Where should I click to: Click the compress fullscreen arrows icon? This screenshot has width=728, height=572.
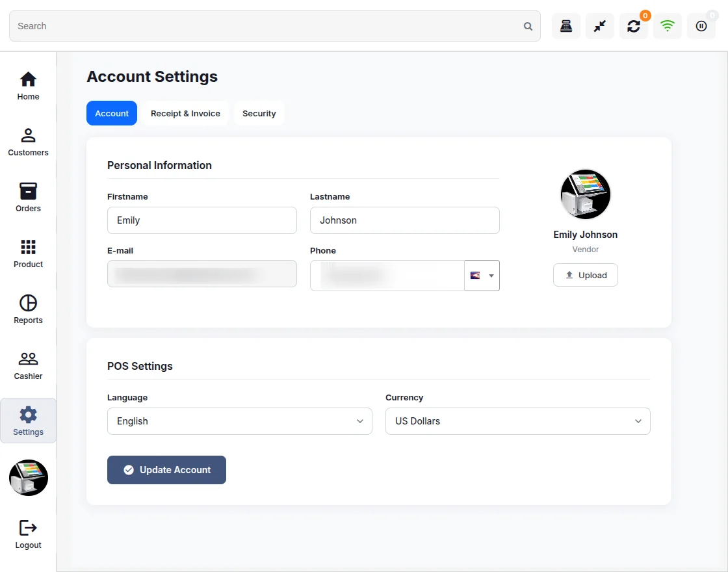click(599, 26)
